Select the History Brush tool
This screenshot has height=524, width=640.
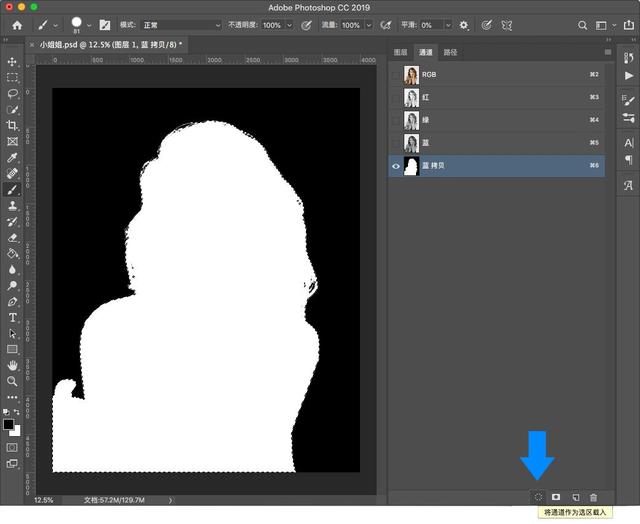(12, 222)
